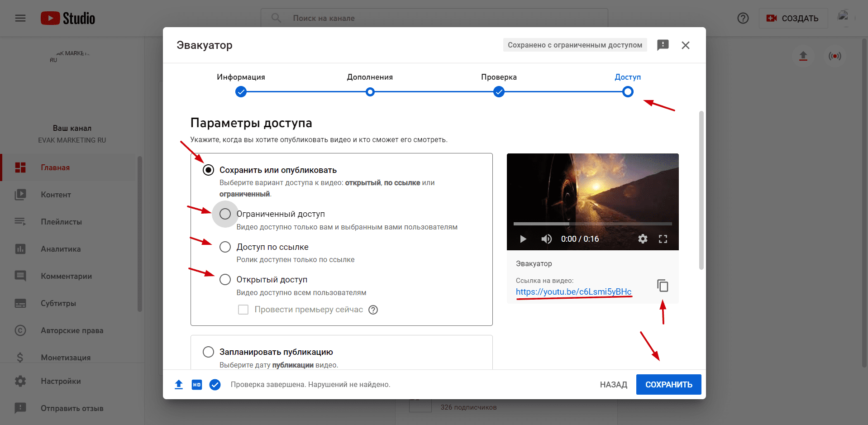Click the YouTube Studio logo
The width and height of the screenshot is (868, 425).
[68, 18]
